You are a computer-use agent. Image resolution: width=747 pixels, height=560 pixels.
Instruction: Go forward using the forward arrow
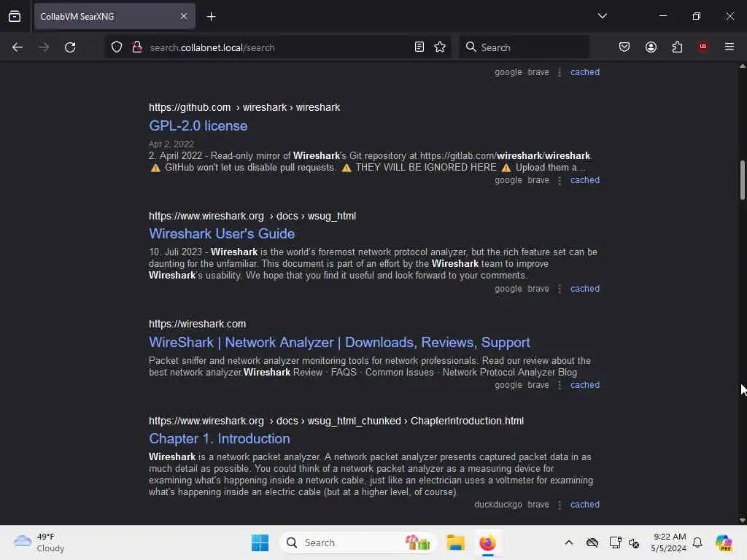tap(43, 47)
